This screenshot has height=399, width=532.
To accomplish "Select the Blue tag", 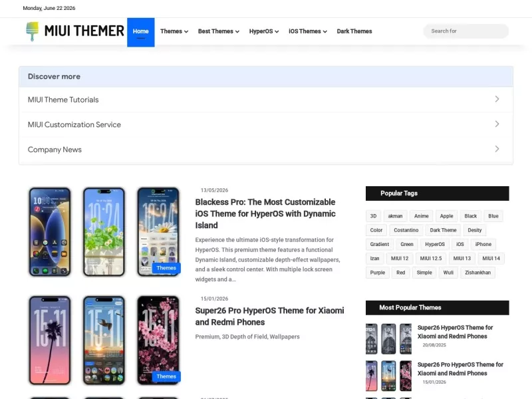I will [x=493, y=216].
